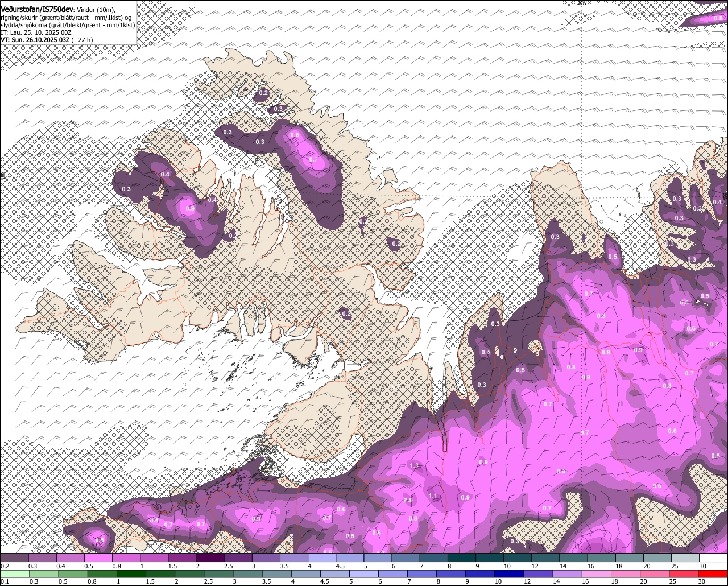The image size is (728, 586).
Task: Select lower legend dark green swatch between 1 and 1.5
Action: [131, 574]
